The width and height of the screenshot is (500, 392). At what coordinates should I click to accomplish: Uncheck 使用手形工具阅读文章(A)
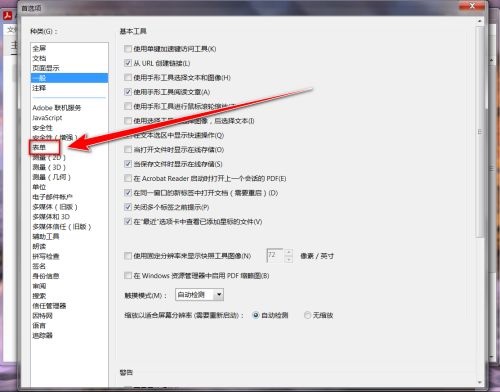click(128, 92)
